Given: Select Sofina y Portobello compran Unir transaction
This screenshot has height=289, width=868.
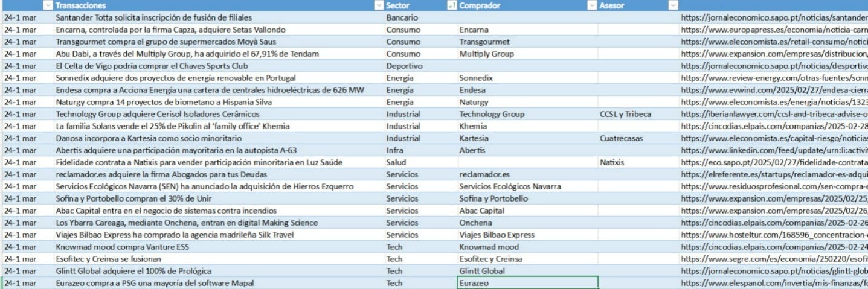Looking at the screenshot, I should click(x=219, y=198).
